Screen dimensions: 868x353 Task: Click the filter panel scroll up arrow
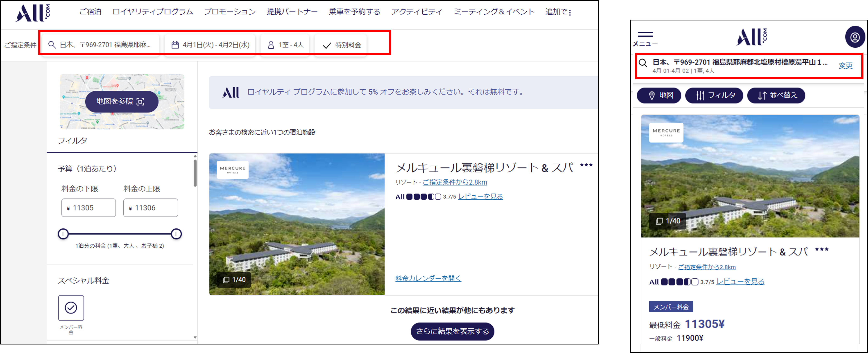195,156
